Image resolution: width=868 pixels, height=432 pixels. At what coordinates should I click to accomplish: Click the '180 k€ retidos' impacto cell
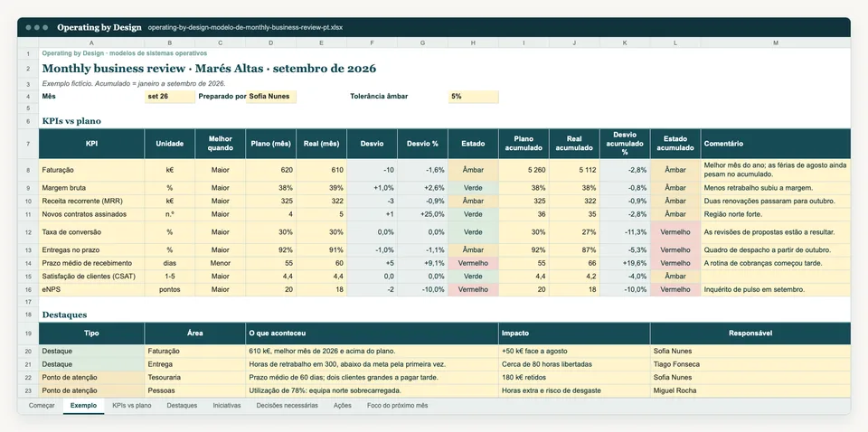coord(575,377)
